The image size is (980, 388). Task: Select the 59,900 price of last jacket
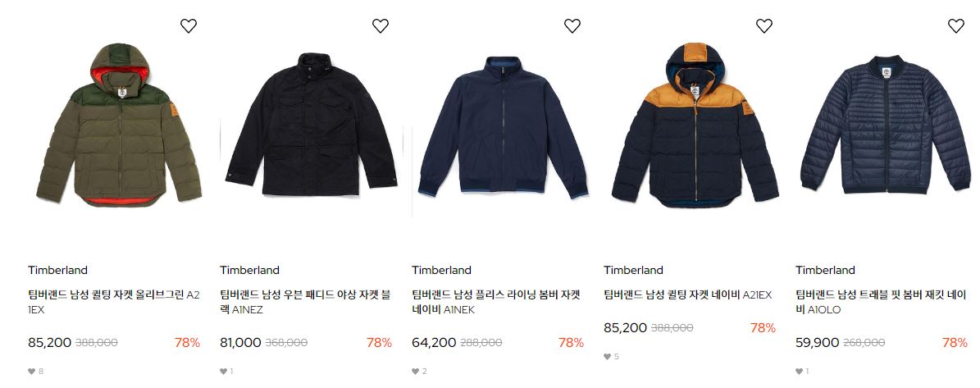(x=817, y=342)
